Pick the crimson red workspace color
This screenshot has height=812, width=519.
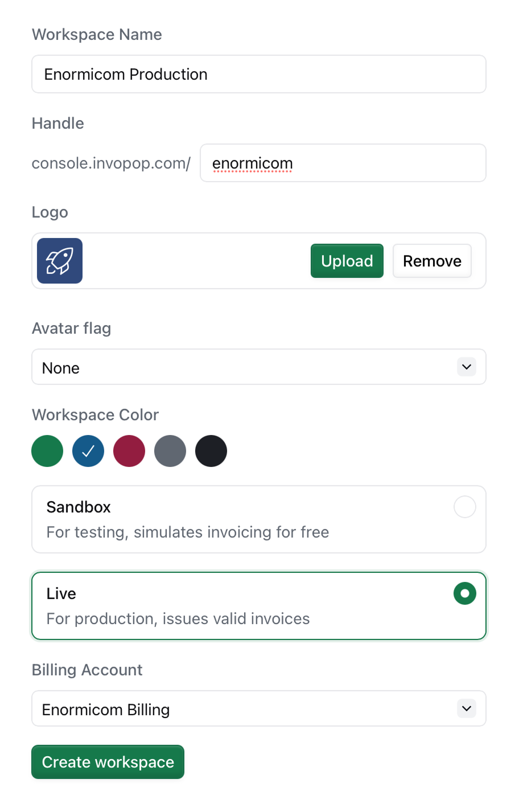coord(129,451)
